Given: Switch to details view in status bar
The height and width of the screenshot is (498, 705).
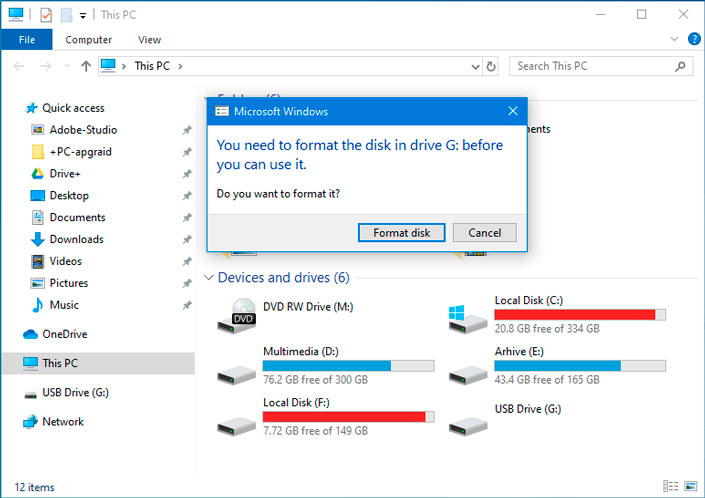Looking at the screenshot, I should (x=670, y=486).
